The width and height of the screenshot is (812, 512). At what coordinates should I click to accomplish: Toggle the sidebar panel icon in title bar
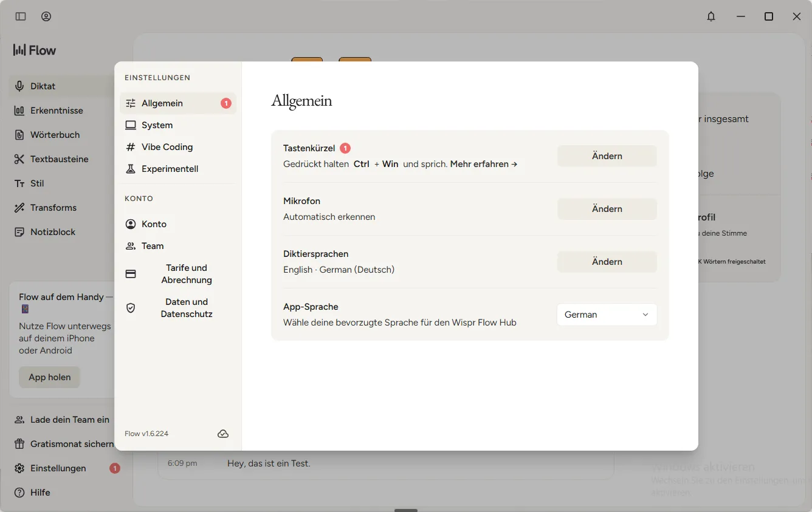[x=21, y=16]
